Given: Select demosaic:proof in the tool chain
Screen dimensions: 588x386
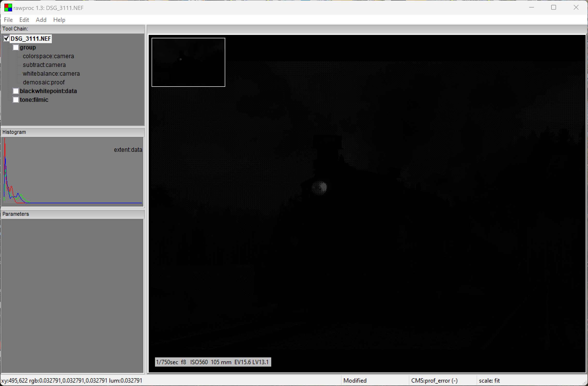Looking at the screenshot, I should click(44, 82).
